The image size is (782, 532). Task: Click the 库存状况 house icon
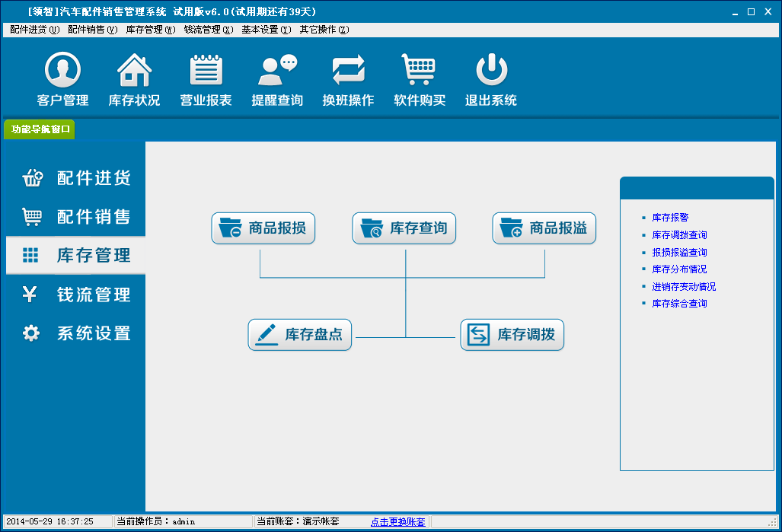pos(134,72)
